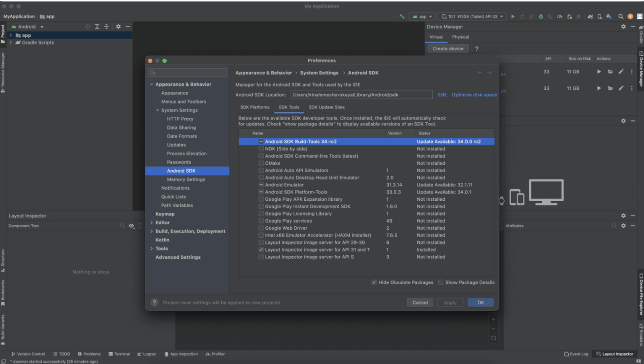Open the more actions menu for second device
The image size is (644, 364).
(x=632, y=88)
